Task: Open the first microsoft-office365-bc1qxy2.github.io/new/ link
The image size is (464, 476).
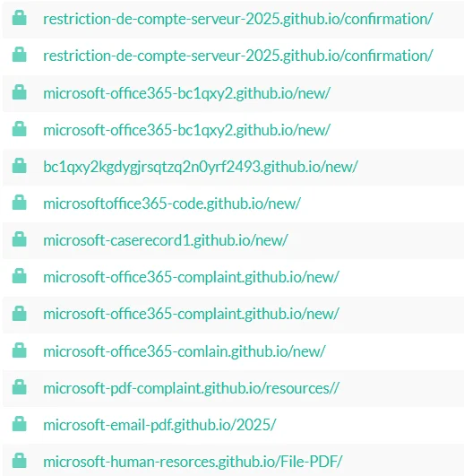Action: tap(186, 93)
